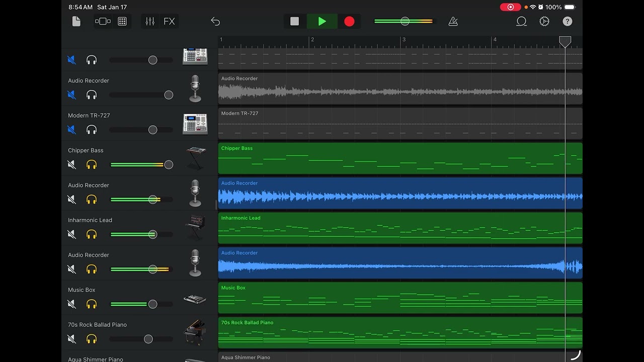Open My Songs document browser icon

click(x=76, y=21)
